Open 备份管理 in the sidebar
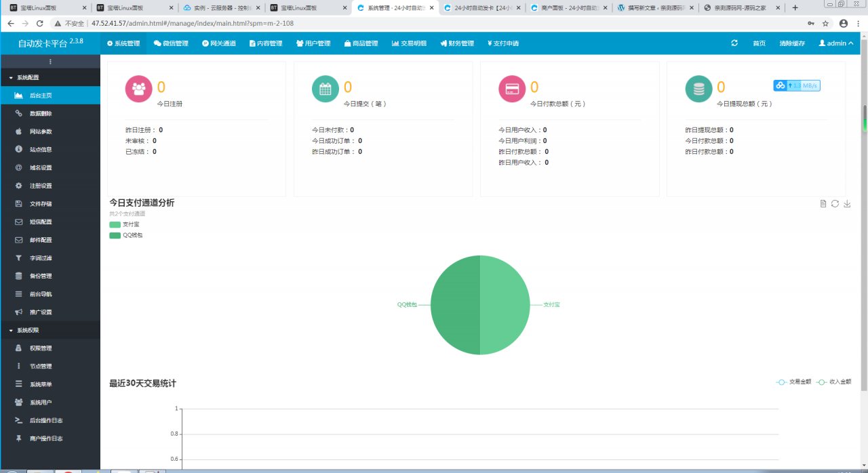The image size is (868, 473). [x=50, y=276]
